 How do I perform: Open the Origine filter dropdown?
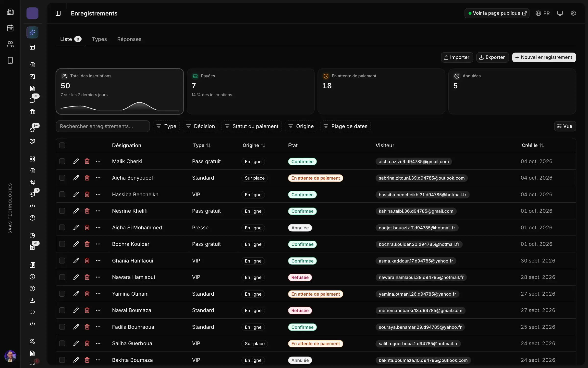point(301,126)
